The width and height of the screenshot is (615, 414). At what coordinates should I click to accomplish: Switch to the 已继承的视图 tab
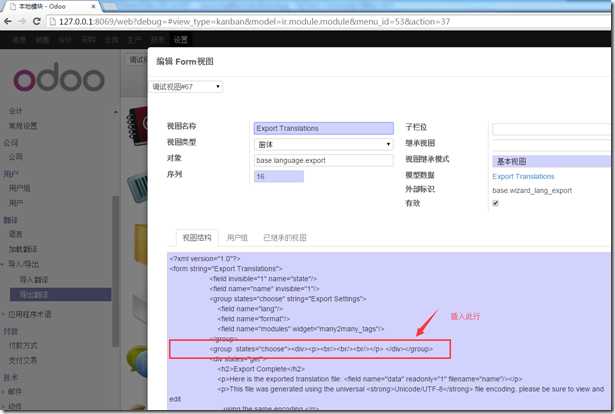[285, 238]
